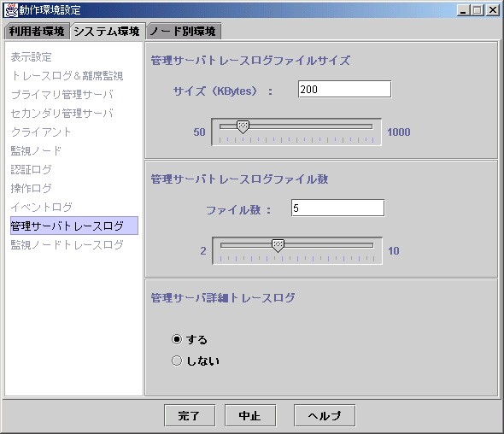Open help with ヘルプ button
The height and width of the screenshot is (434, 504).
(325, 416)
